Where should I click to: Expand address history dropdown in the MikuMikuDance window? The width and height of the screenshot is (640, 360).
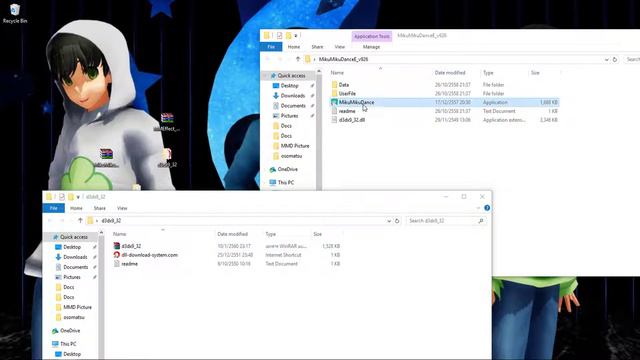[607, 60]
